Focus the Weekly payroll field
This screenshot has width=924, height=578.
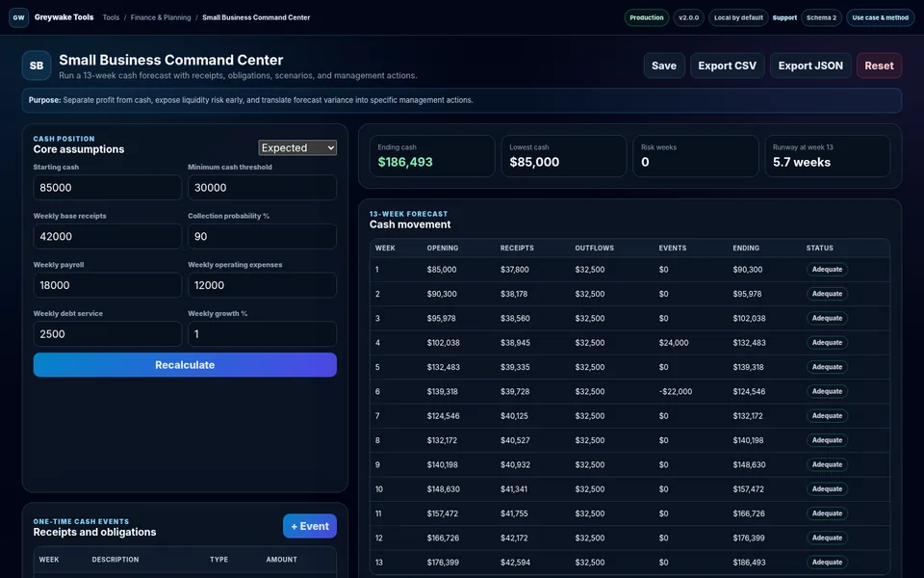tap(108, 285)
